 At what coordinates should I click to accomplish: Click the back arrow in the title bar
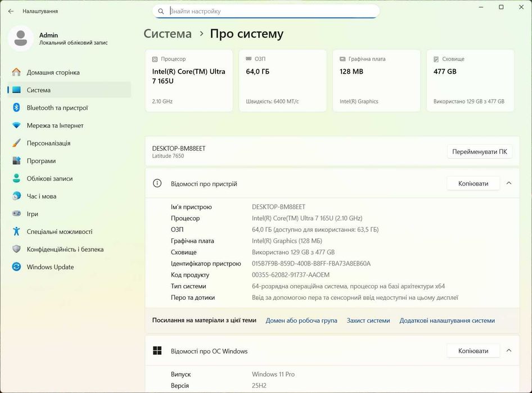click(x=11, y=11)
